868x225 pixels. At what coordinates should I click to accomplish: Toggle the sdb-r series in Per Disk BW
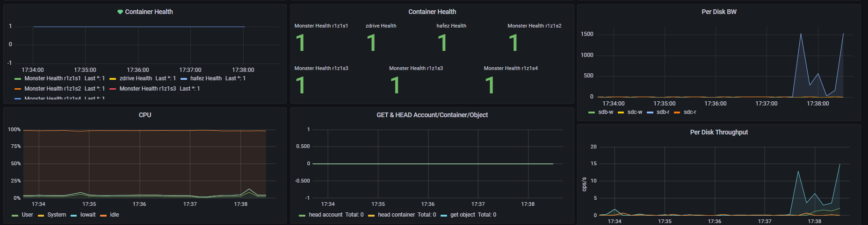tap(663, 112)
